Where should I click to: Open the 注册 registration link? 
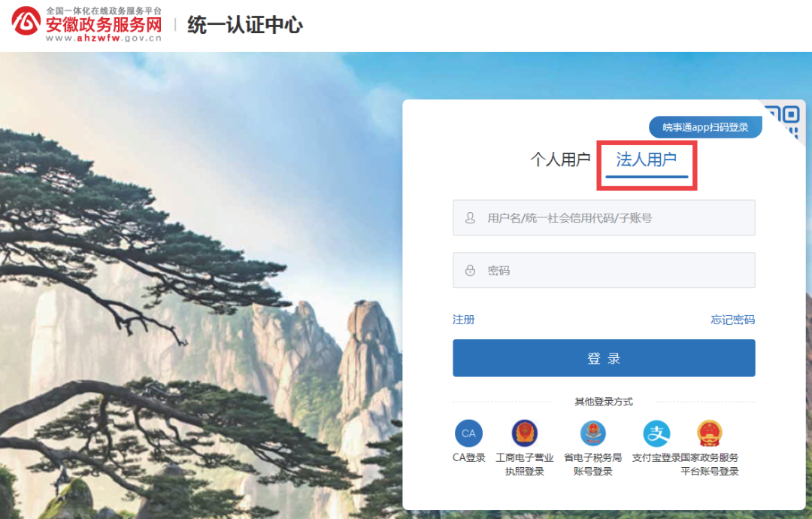pyautogui.click(x=463, y=320)
